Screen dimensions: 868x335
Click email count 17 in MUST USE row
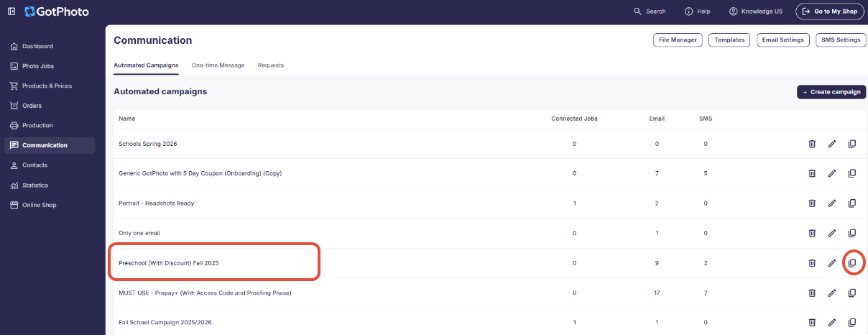[657, 293]
